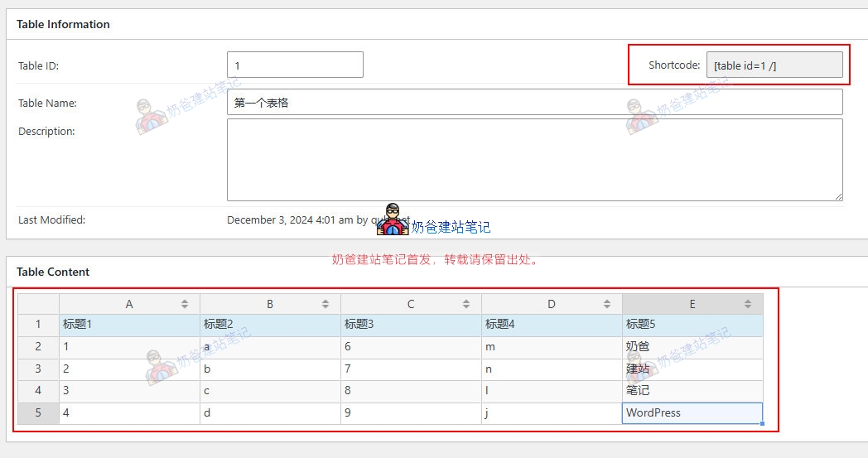Click cell containing 奶爸
The image size is (868, 458).
(692, 347)
